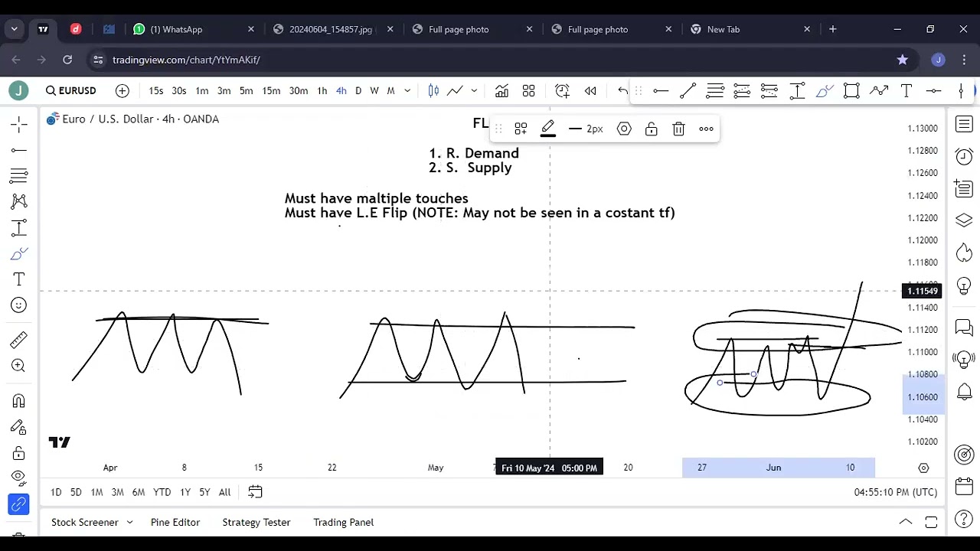The image size is (980, 551).
Task: Open the emoji icons tool in sidebar
Action: pyautogui.click(x=19, y=305)
